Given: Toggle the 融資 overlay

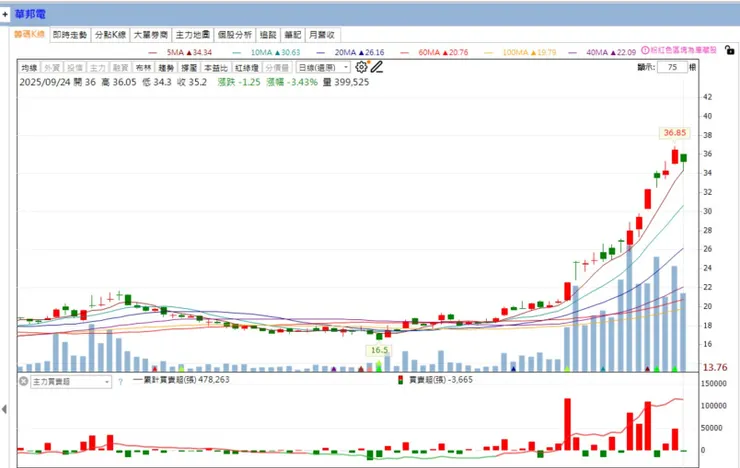Looking at the screenshot, I should click(x=120, y=68).
